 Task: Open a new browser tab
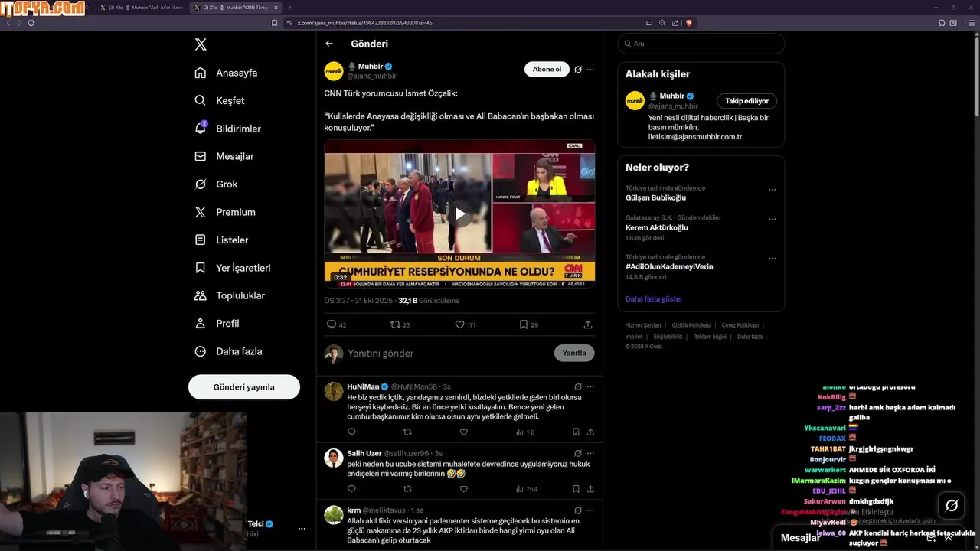[x=290, y=8]
